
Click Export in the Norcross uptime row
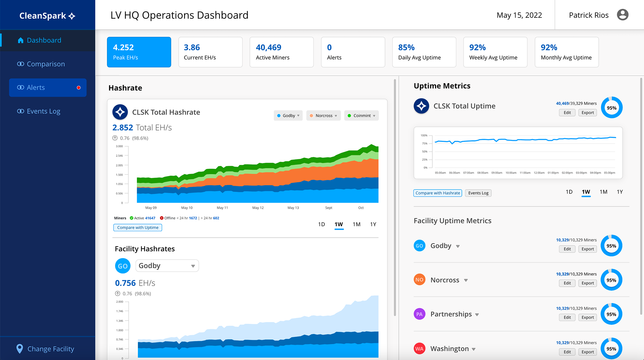588,283
